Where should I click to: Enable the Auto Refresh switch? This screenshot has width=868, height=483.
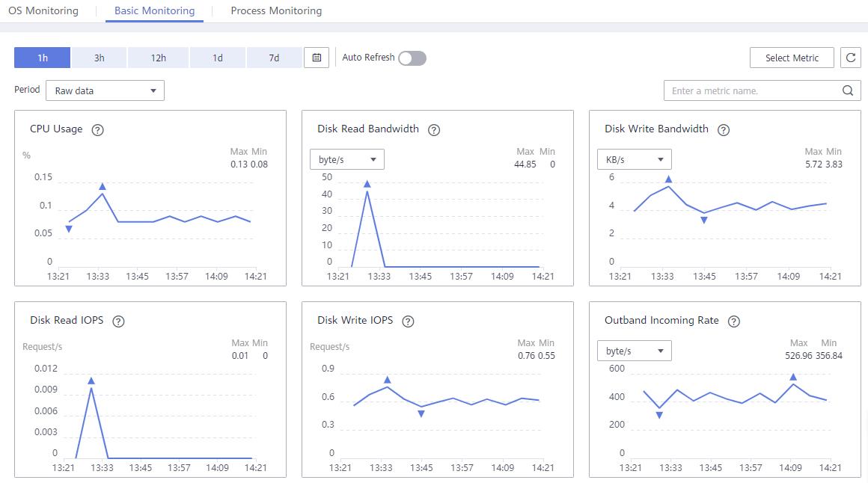(x=412, y=58)
